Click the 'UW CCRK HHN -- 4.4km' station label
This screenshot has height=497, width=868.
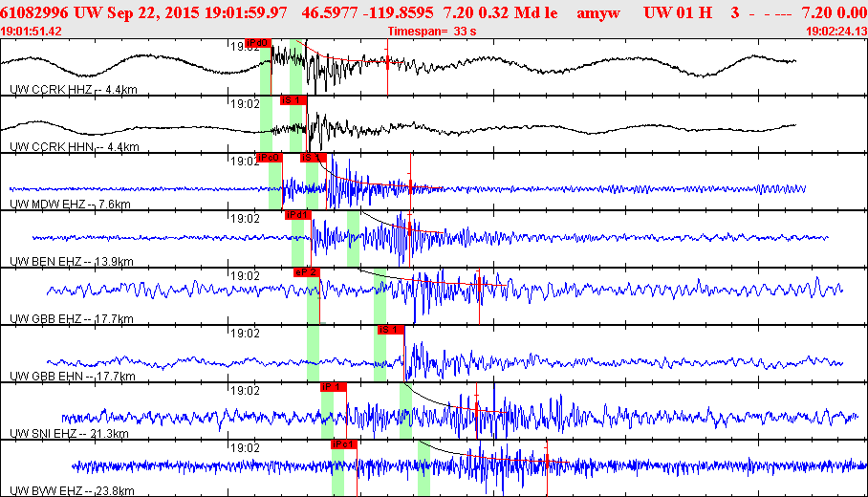pos(75,146)
